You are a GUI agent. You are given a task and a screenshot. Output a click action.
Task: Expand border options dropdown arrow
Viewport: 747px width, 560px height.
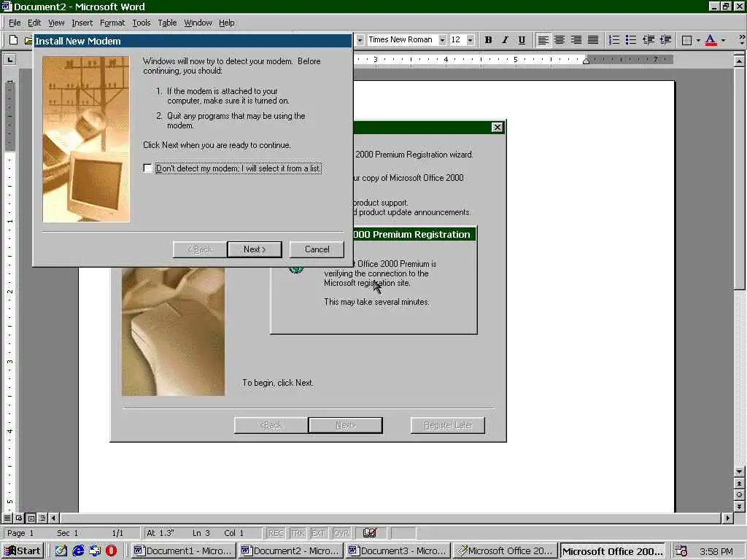698,41
